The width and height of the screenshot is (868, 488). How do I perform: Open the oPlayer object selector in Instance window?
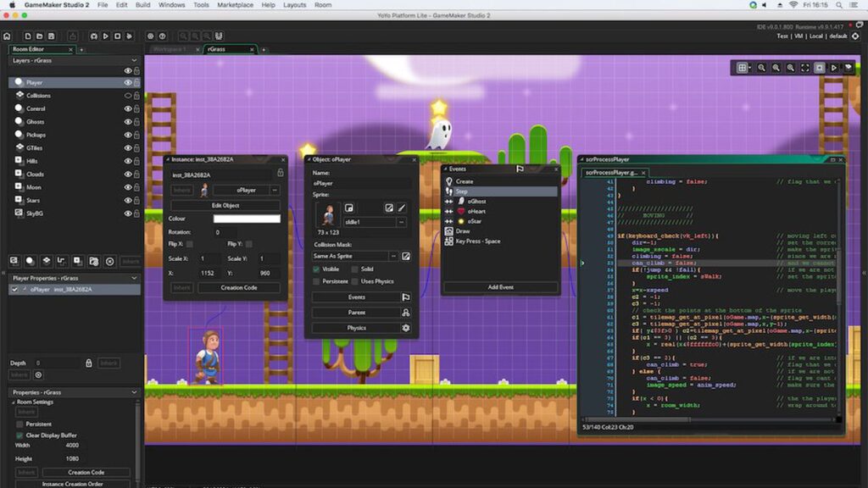pos(275,191)
